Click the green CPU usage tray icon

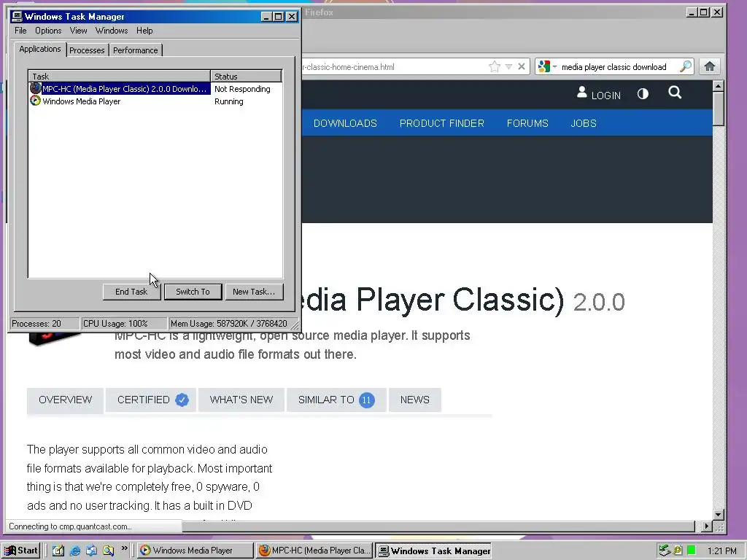(x=692, y=551)
